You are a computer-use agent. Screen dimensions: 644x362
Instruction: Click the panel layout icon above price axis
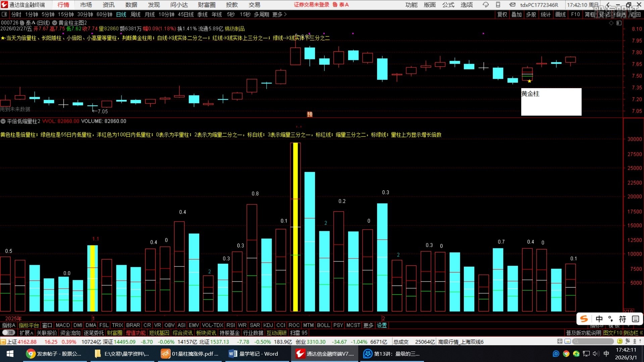pyautogui.click(x=619, y=23)
